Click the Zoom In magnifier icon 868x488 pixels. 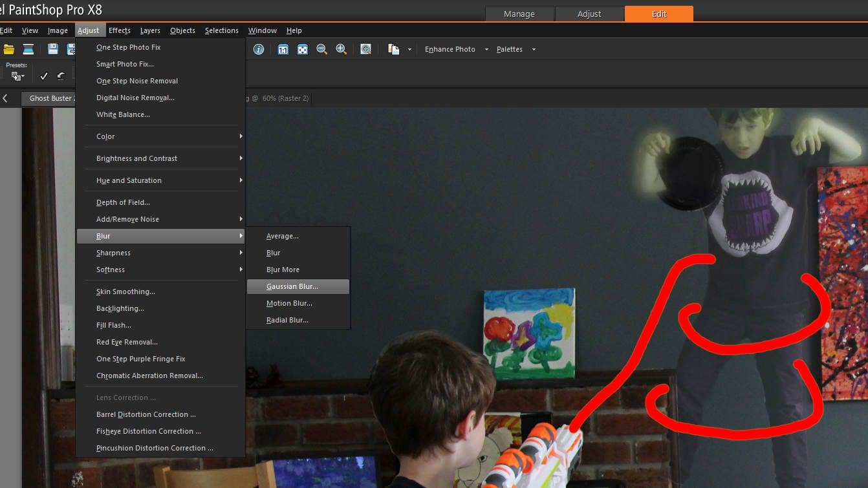(341, 49)
